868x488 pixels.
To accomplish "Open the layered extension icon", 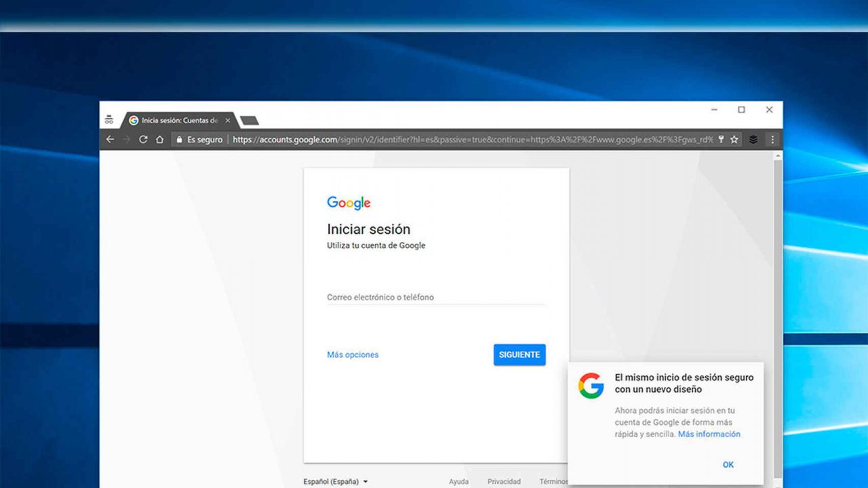I will [x=753, y=140].
